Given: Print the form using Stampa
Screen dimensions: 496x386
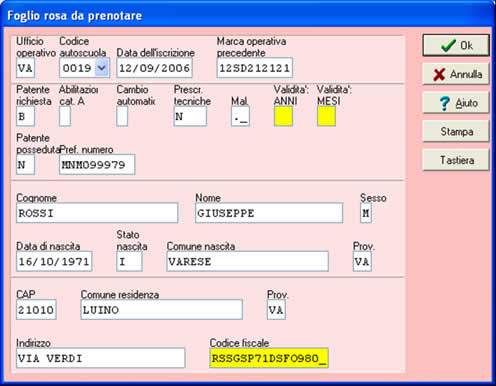Looking at the screenshot, I should 456,132.
